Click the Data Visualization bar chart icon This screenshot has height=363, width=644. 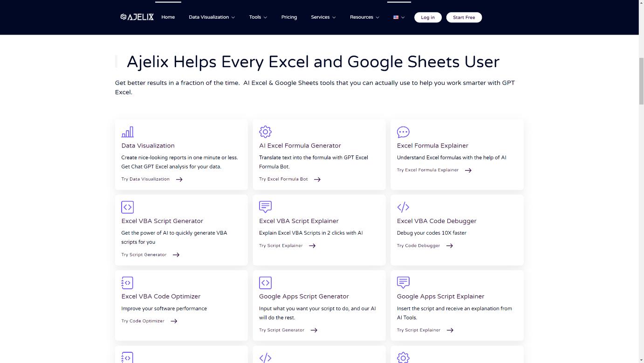pyautogui.click(x=127, y=132)
